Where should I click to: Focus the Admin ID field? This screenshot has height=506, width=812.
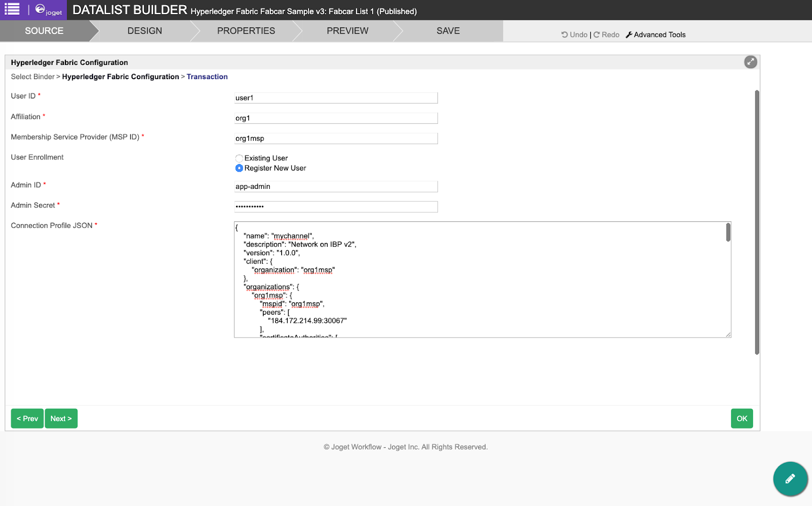[x=336, y=187]
